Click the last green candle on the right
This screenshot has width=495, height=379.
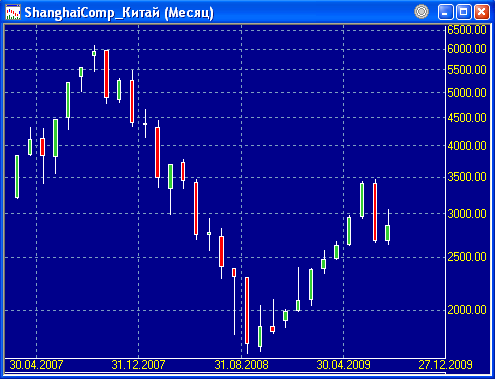[x=388, y=233]
